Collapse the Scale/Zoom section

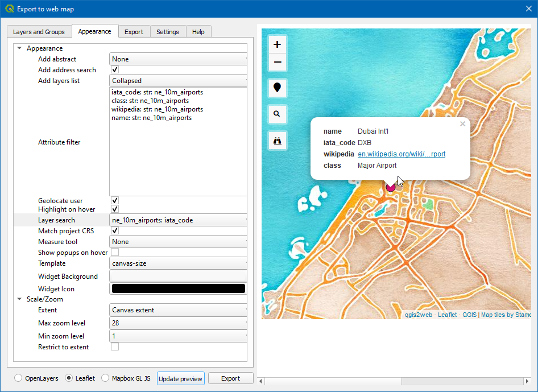[19, 299]
